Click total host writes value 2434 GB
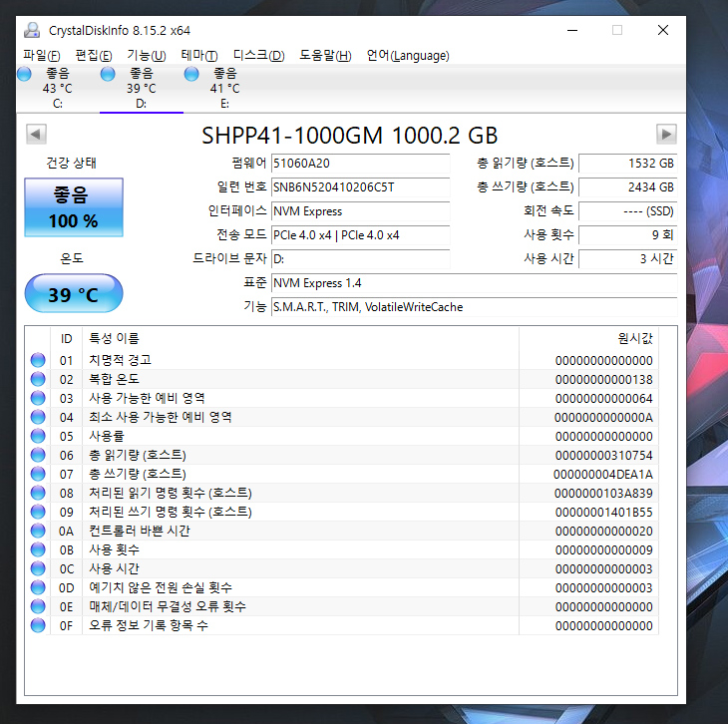 point(627,187)
